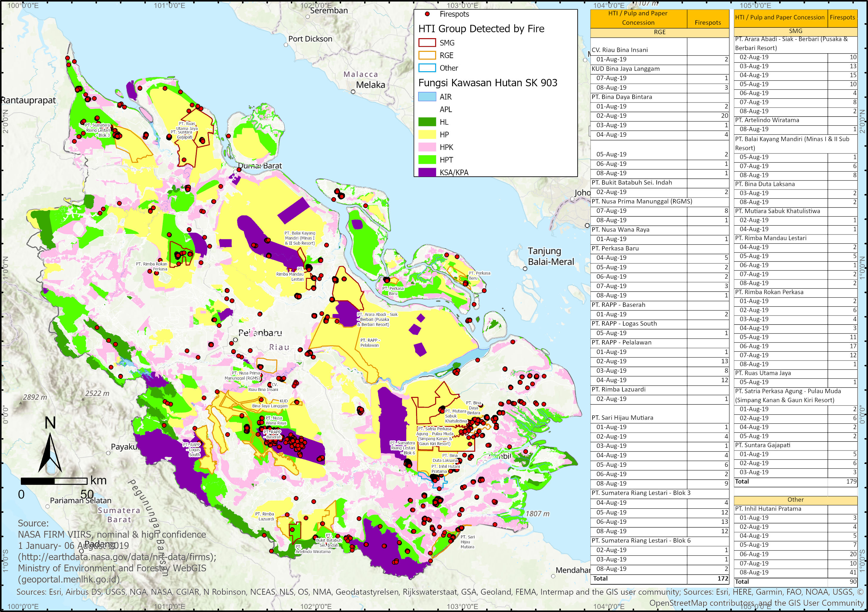Click the HPK pink legend swatch

click(427, 147)
